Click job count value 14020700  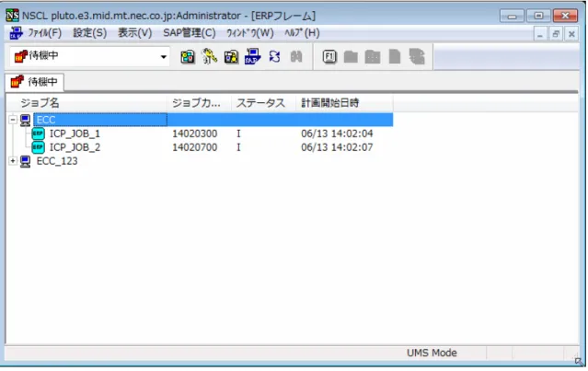point(195,147)
